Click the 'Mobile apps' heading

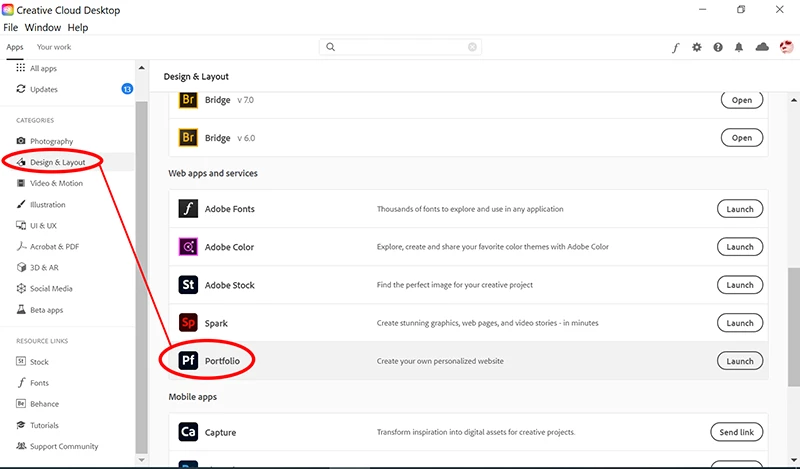coord(192,397)
